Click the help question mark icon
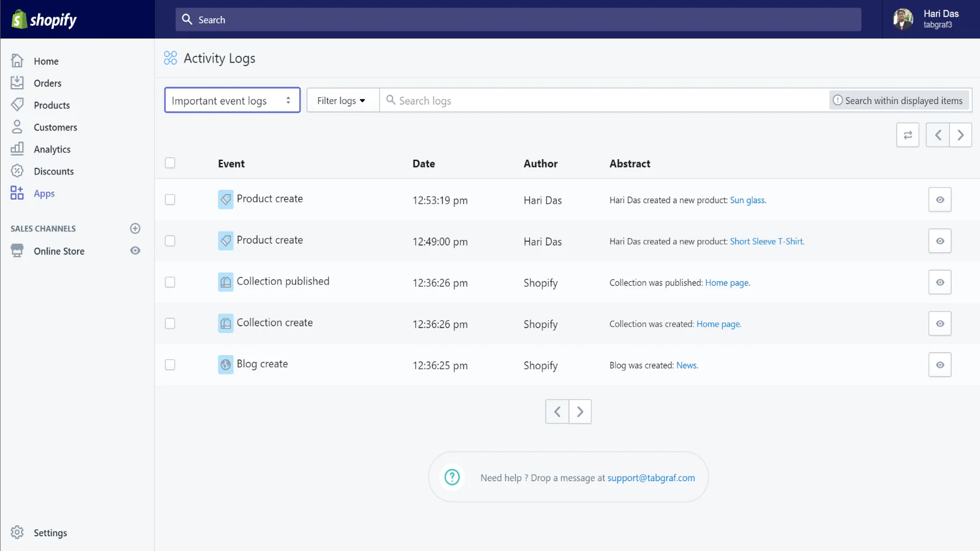The height and width of the screenshot is (551, 980). [x=452, y=478]
